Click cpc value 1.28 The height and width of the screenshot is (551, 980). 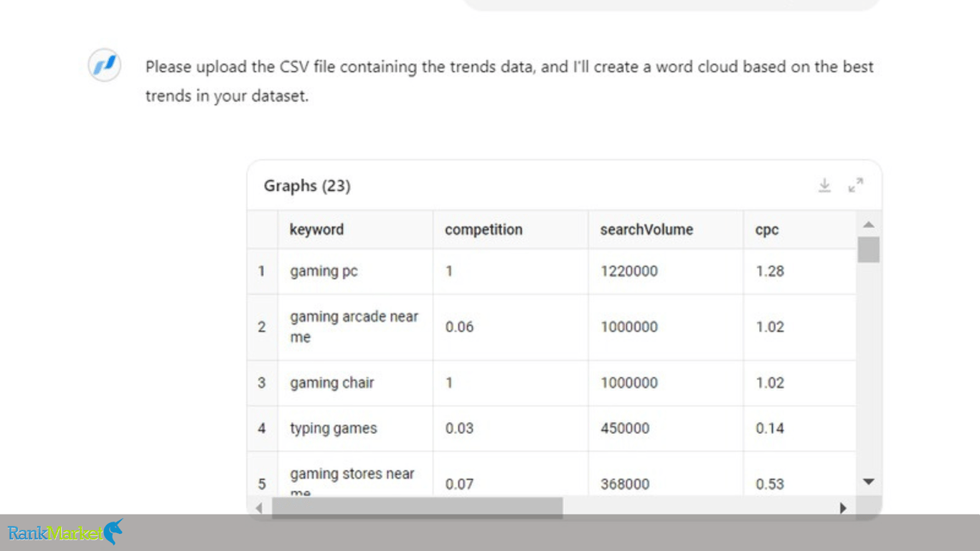(800, 271)
